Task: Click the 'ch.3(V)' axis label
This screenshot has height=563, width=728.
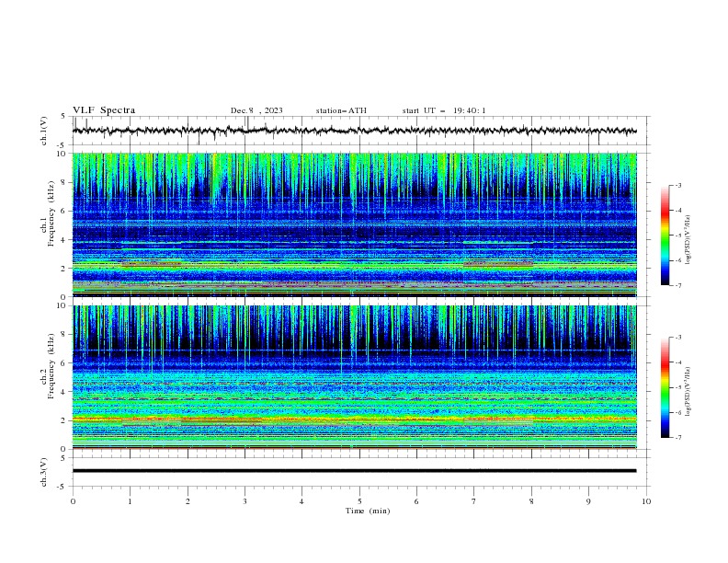Action: click(44, 472)
